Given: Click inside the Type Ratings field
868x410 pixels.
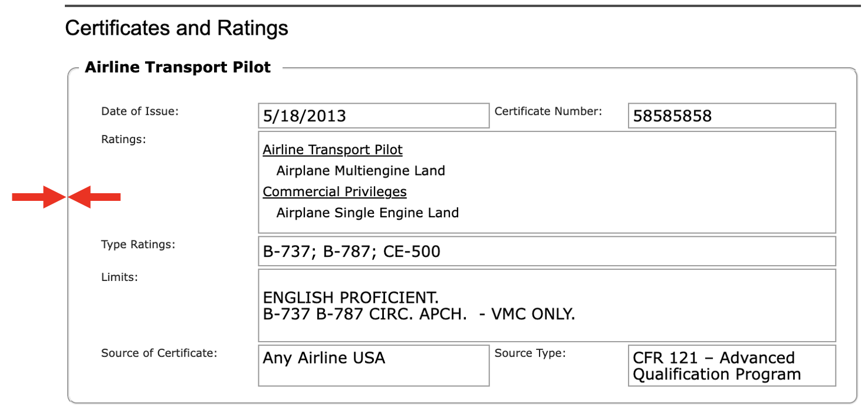Looking at the screenshot, I should point(547,251).
